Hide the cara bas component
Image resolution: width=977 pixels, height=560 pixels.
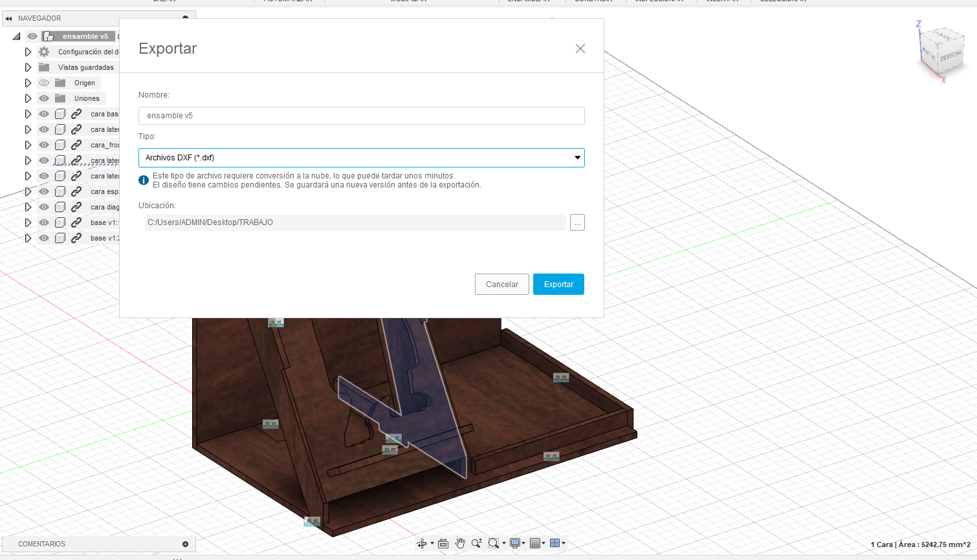[44, 114]
